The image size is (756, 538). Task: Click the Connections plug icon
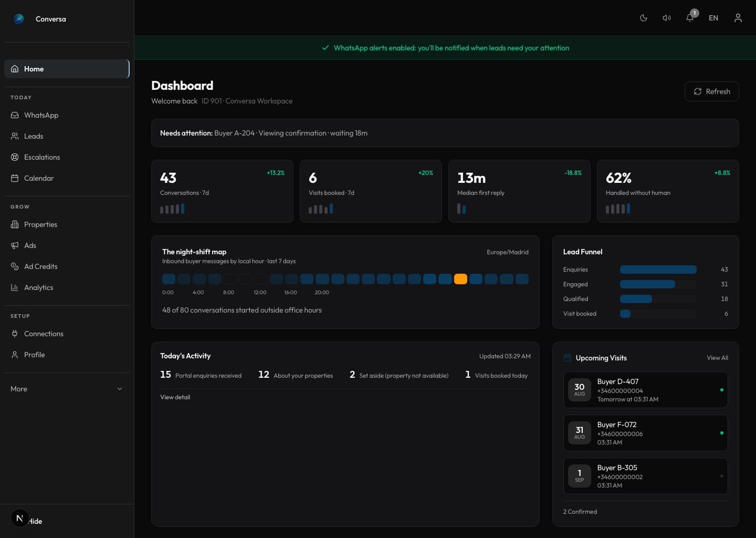tap(15, 334)
